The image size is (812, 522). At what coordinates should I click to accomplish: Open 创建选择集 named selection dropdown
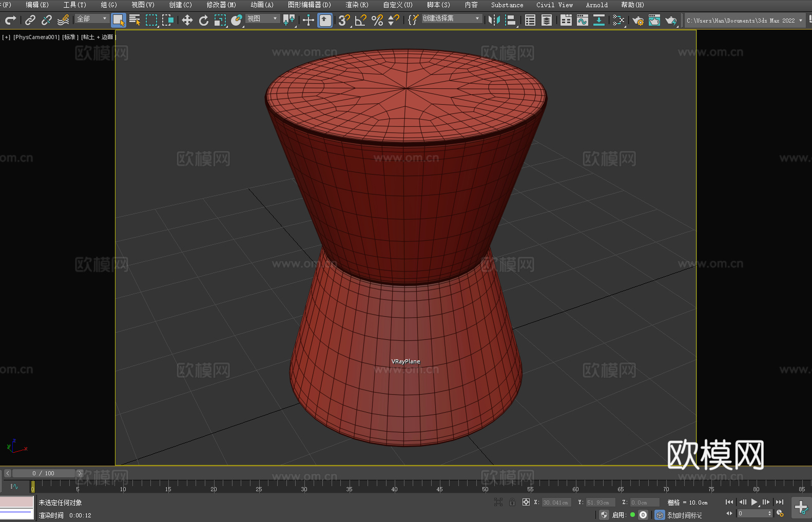pyautogui.click(x=451, y=18)
